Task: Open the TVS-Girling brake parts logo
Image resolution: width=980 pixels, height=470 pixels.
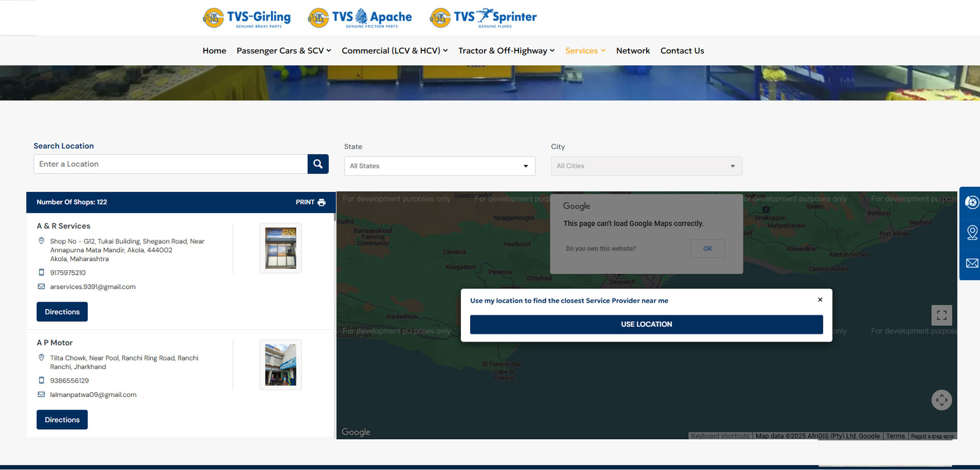Action: point(247,18)
